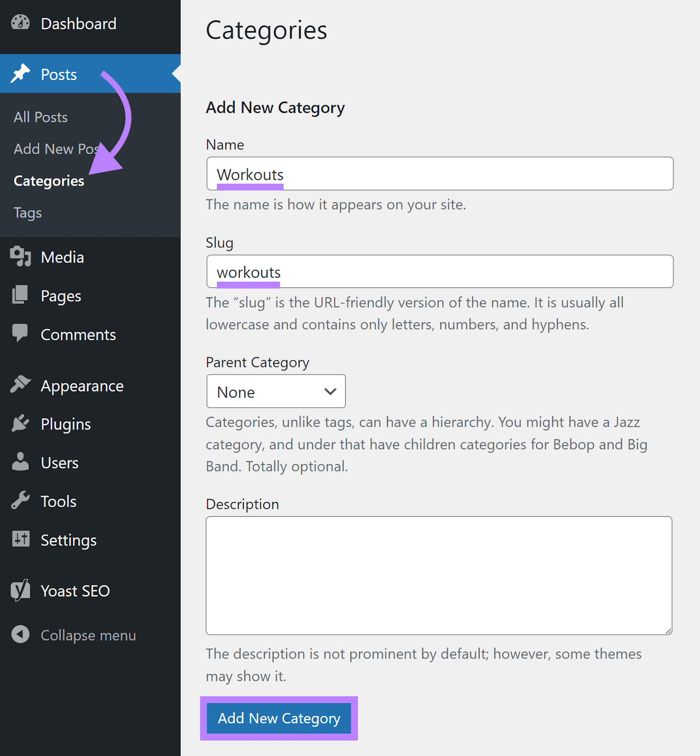Click the Description textarea resize handle
The image size is (700, 756).
coord(668,631)
